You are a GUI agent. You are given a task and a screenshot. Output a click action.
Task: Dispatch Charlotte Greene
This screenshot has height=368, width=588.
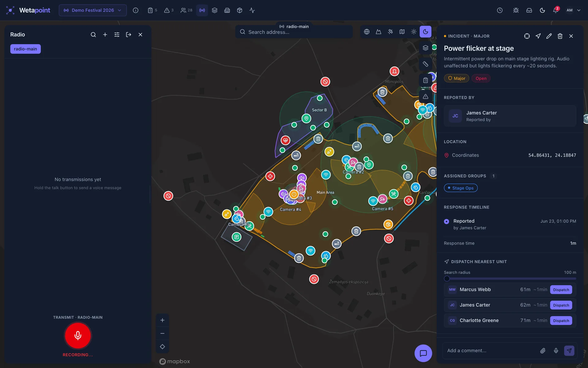(561, 321)
